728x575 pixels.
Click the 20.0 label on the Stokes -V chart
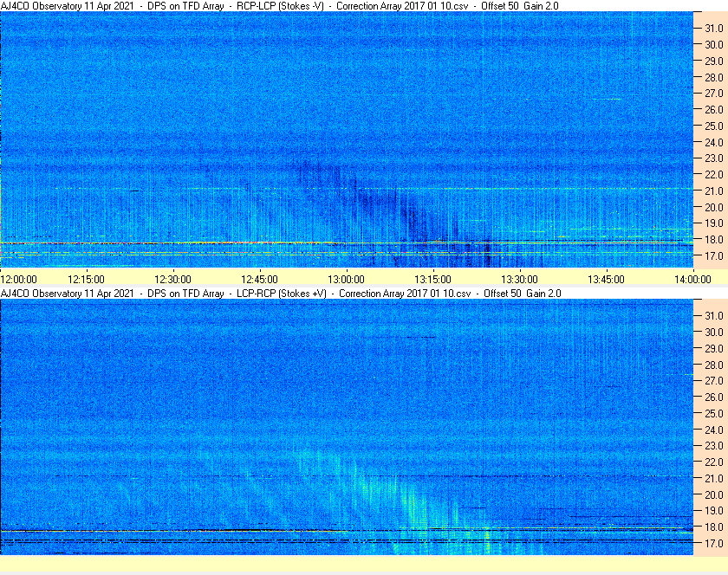pos(714,207)
